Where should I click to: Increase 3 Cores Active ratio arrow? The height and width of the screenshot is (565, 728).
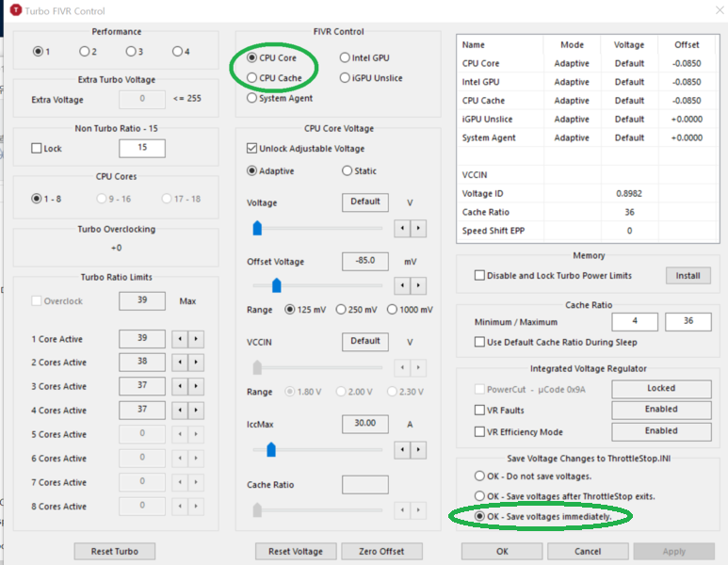click(x=196, y=386)
